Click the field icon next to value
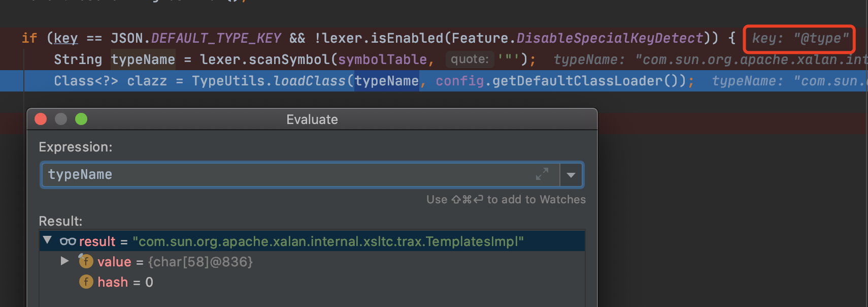This screenshot has height=307, width=868. 86,261
